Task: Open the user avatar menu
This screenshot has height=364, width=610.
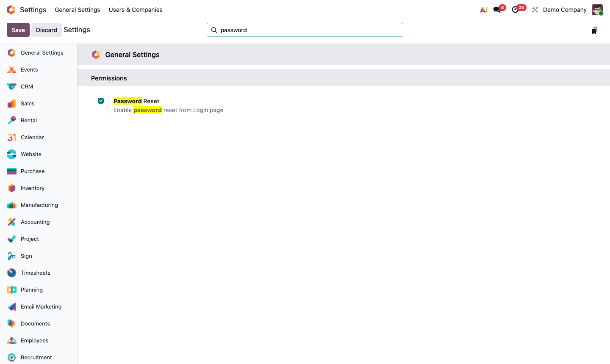Action: tap(597, 9)
